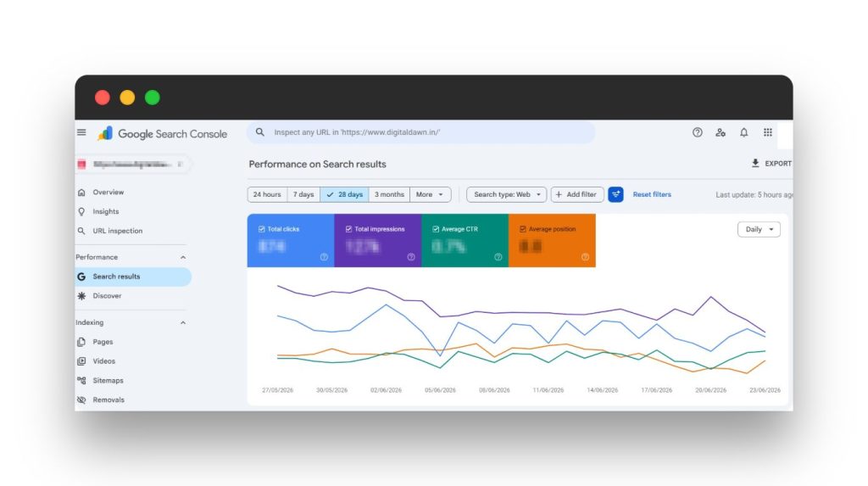Click the Videos icon in sidebar
This screenshot has width=868, height=486.
pos(81,361)
